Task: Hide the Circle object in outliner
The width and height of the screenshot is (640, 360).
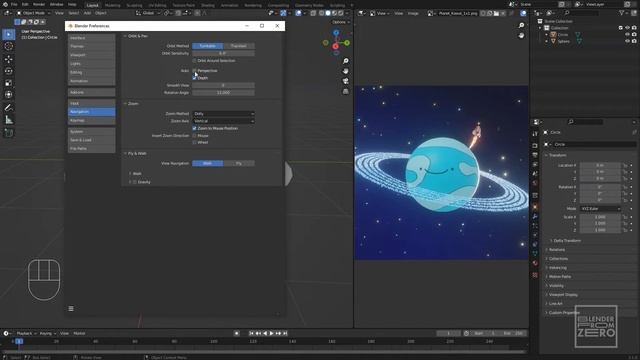Action: pyautogui.click(x=627, y=35)
